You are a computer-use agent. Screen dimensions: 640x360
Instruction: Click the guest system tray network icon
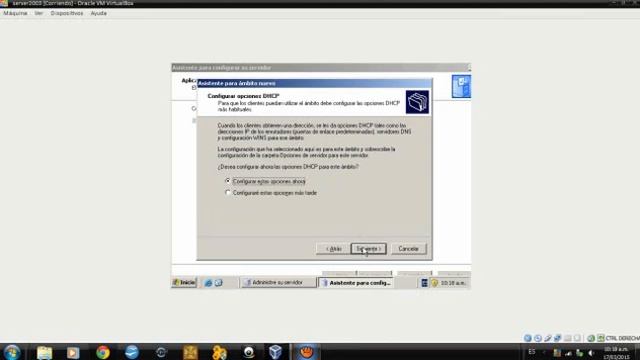424,282
